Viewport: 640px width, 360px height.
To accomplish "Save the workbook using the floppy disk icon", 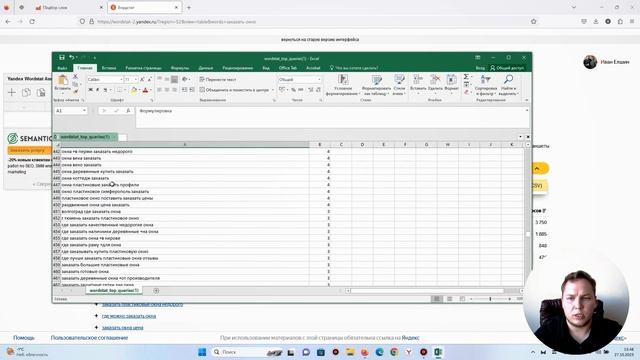I will [62, 58].
